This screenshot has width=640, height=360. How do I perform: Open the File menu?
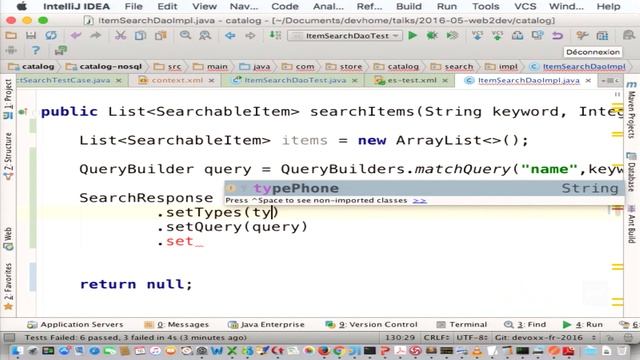(x=133, y=7)
